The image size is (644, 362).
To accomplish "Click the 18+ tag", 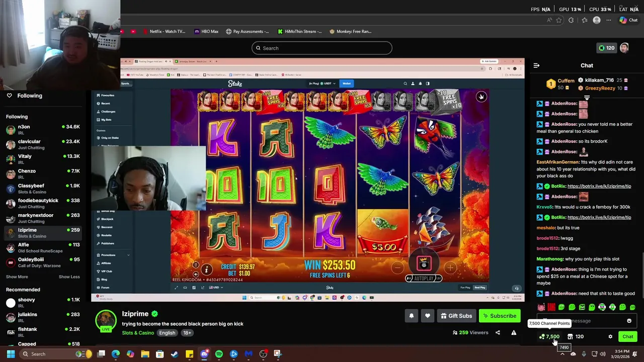I will (187, 333).
